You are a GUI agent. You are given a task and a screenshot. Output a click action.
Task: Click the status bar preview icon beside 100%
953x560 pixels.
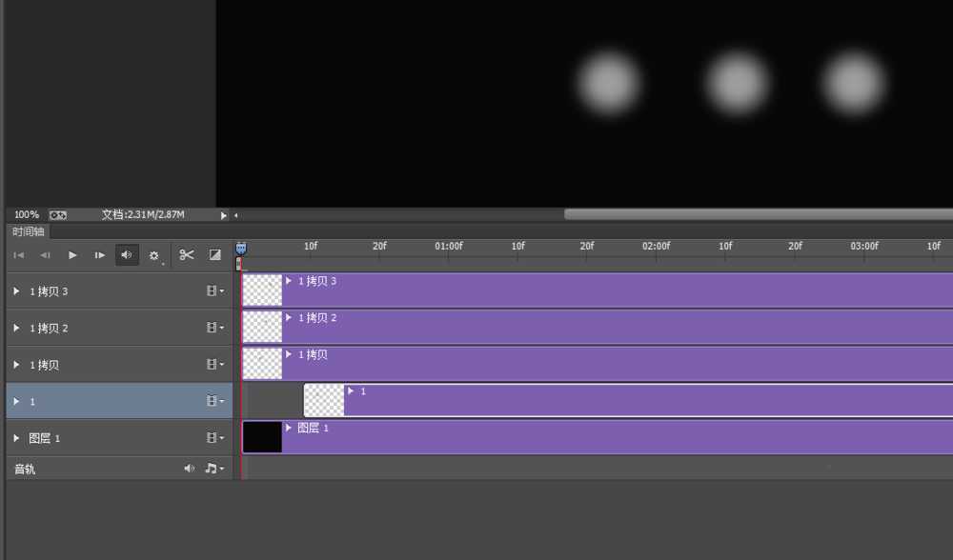pos(58,215)
